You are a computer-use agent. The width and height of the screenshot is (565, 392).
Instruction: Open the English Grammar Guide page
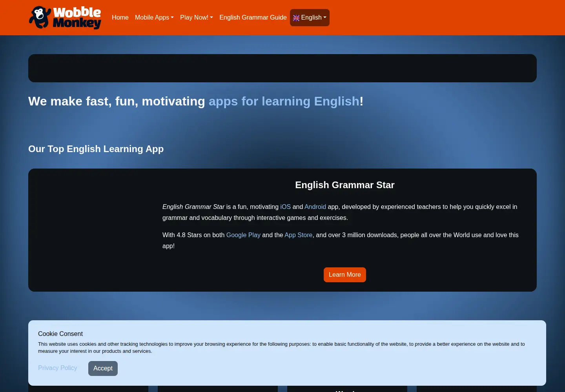(253, 18)
